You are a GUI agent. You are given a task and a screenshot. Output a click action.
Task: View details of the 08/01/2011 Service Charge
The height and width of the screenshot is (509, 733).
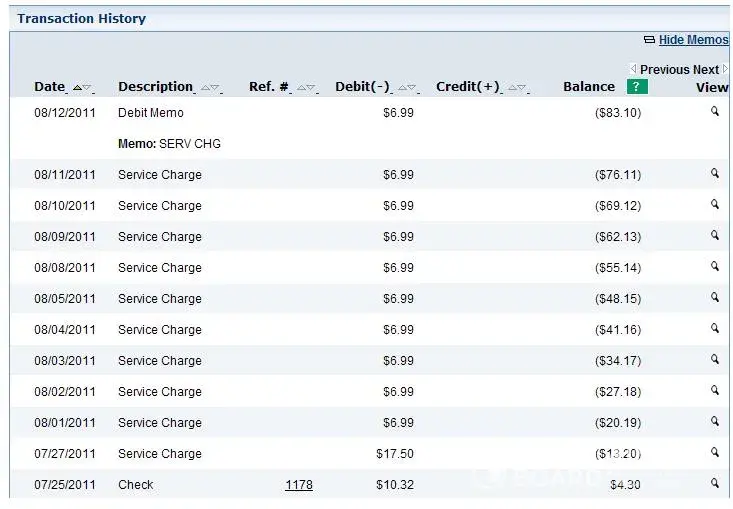(715, 422)
